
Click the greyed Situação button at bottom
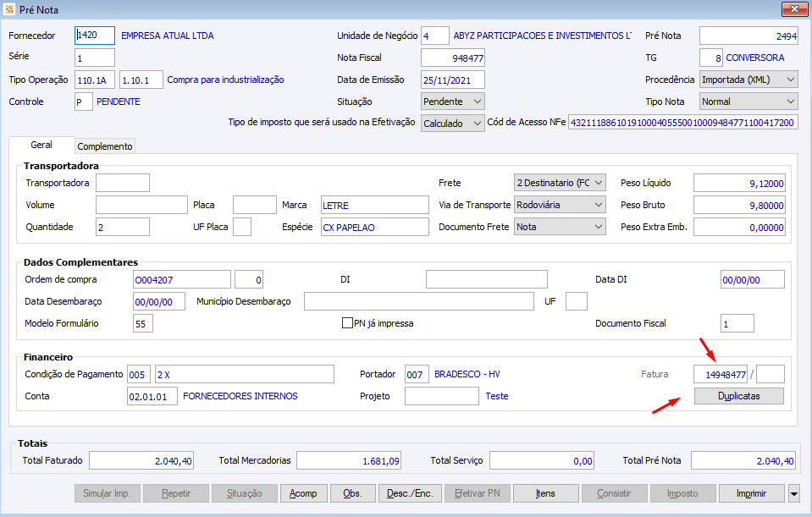click(245, 493)
